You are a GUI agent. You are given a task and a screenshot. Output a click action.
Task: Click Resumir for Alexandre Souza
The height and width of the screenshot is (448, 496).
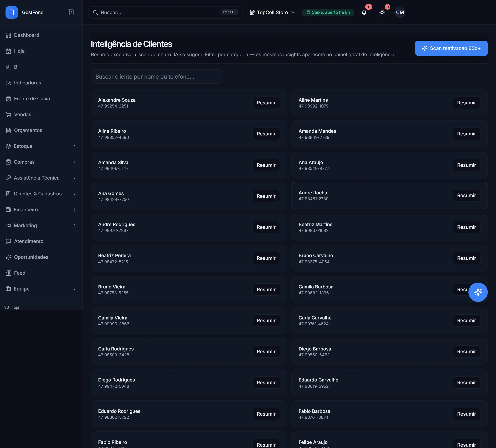[x=266, y=103]
